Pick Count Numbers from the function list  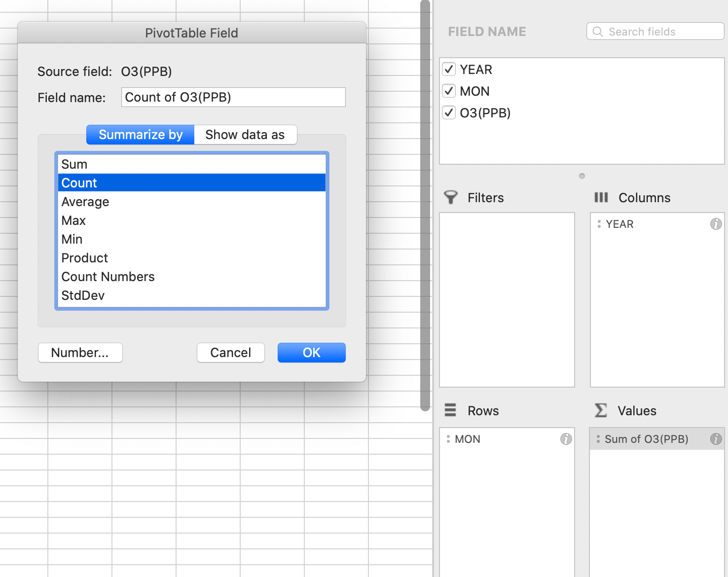(108, 277)
